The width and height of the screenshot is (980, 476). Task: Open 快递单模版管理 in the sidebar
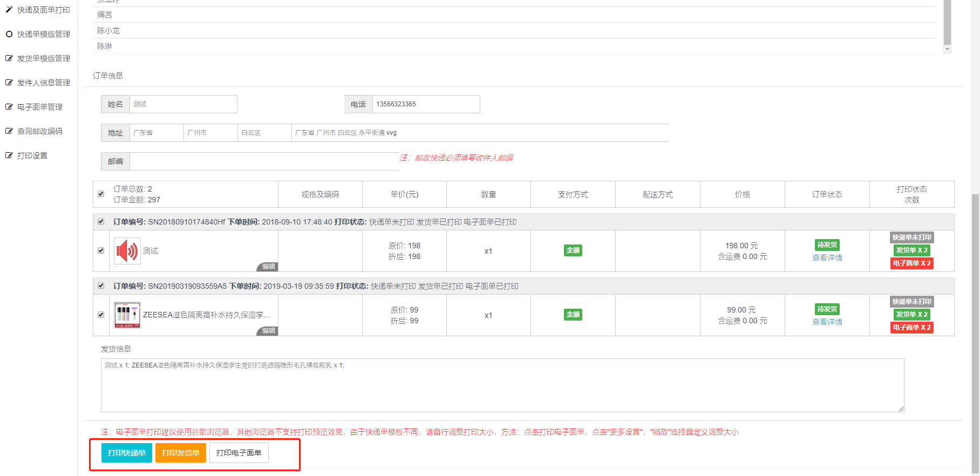pyautogui.click(x=44, y=34)
